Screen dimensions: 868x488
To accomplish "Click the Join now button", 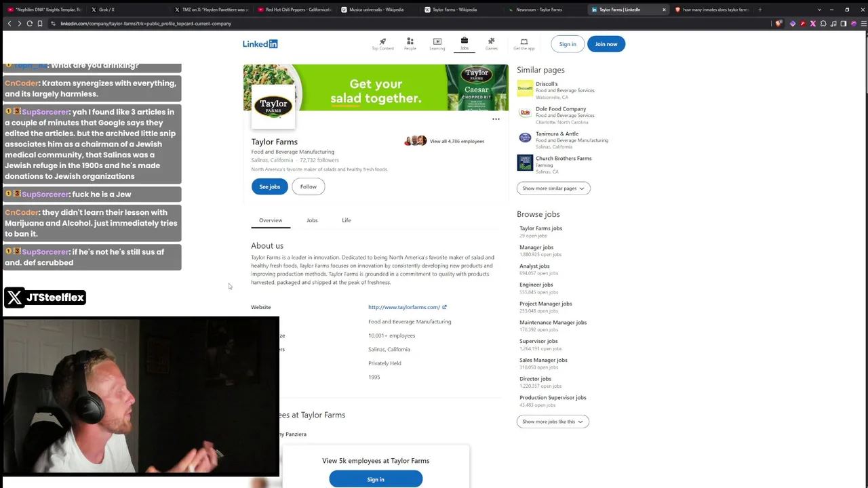I will 606,44.
